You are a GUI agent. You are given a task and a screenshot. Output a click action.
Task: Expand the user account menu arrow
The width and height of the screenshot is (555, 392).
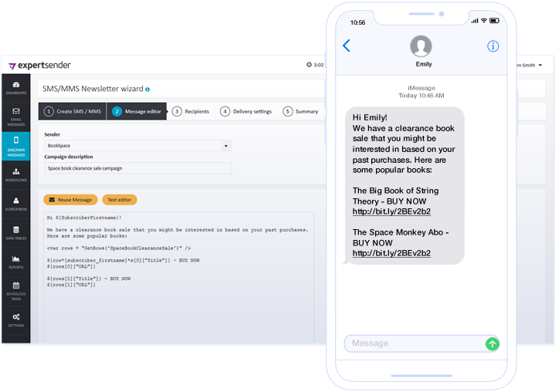(x=540, y=65)
